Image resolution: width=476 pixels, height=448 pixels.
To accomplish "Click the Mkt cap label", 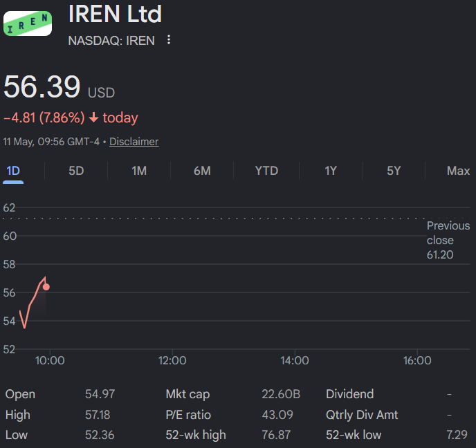I will (x=187, y=394).
